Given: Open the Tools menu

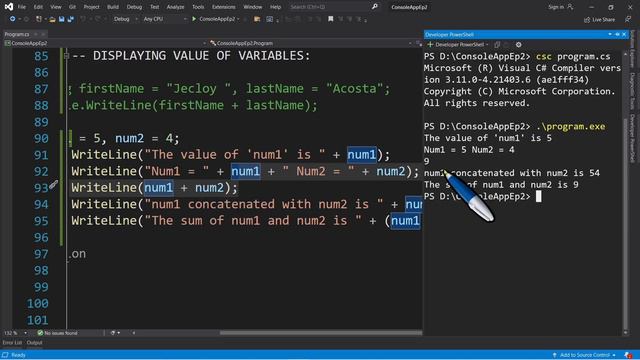Looking at the screenshot, I should (x=198, y=7).
